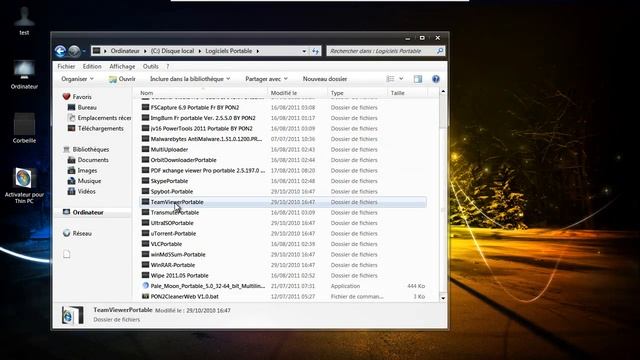Sort by the Modifié le column header

298,93
